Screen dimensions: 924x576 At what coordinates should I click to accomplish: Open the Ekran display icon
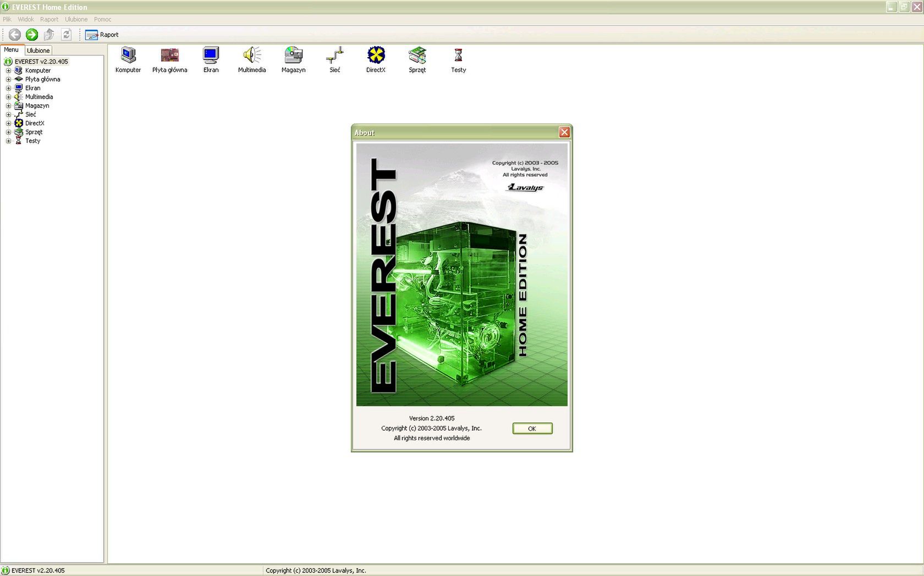211,59
